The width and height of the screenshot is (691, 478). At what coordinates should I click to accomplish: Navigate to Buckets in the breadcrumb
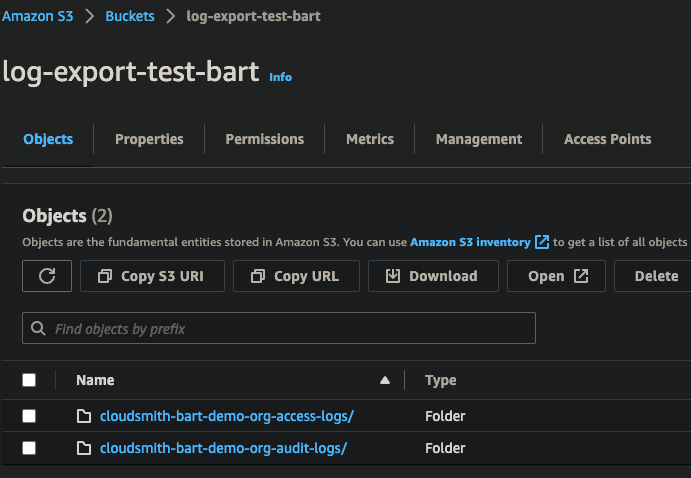click(x=130, y=17)
